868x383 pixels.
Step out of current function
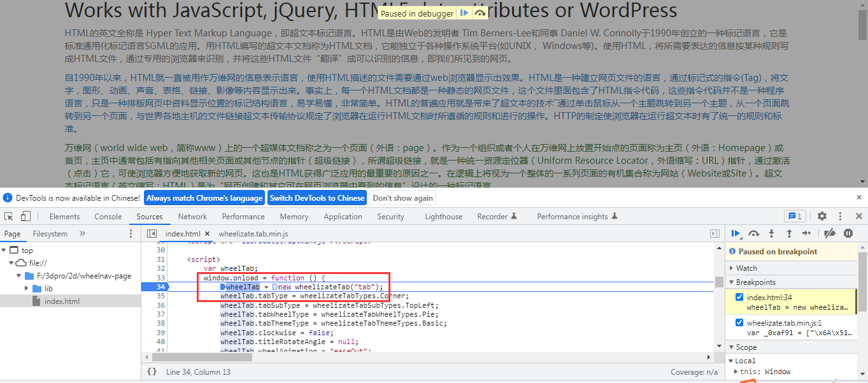[789, 234]
